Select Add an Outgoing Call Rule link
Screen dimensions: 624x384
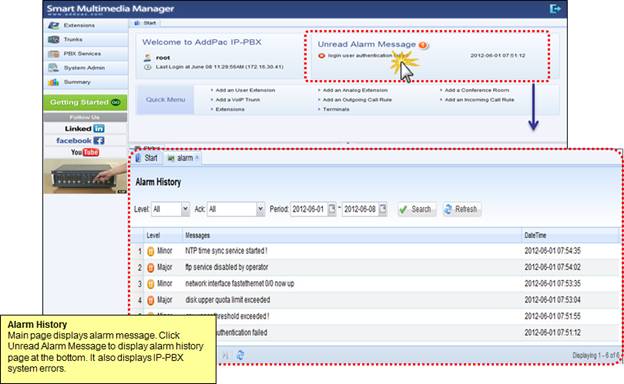pos(357,100)
